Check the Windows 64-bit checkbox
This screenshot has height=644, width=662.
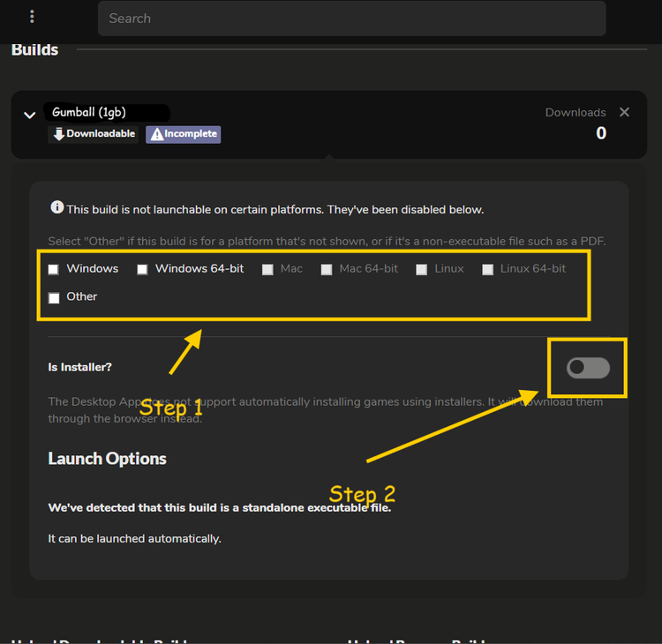(x=142, y=269)
